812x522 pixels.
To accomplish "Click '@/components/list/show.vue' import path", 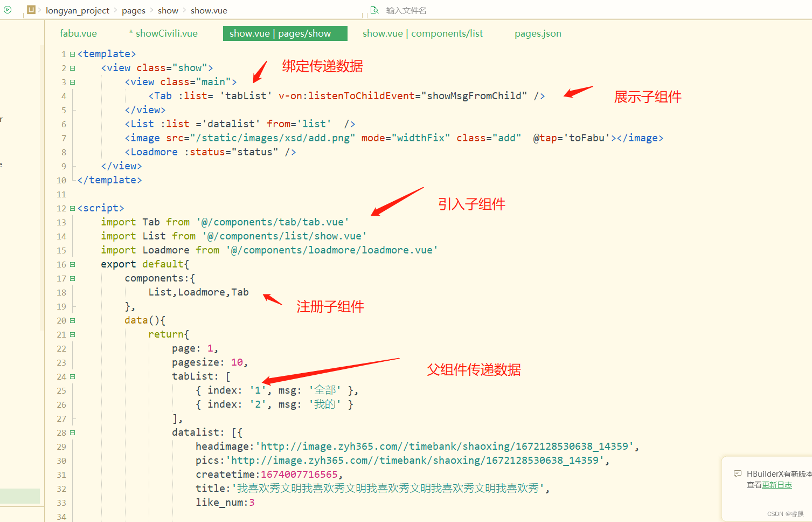I will pos(284,236).
